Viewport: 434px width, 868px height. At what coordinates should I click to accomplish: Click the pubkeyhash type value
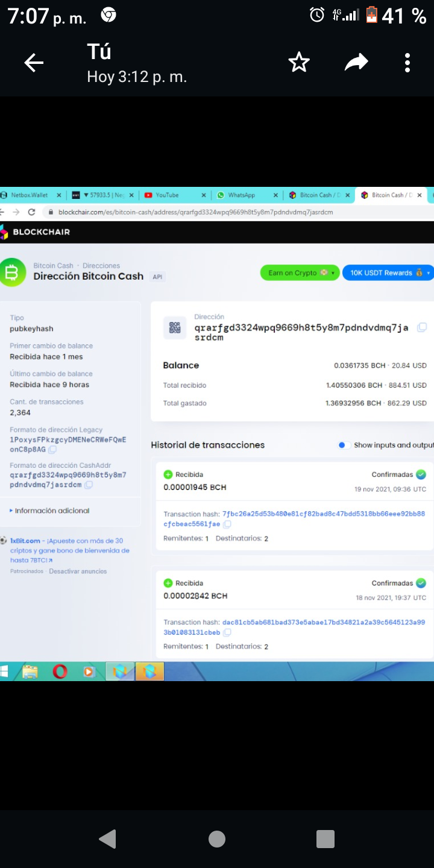(31, 329)
